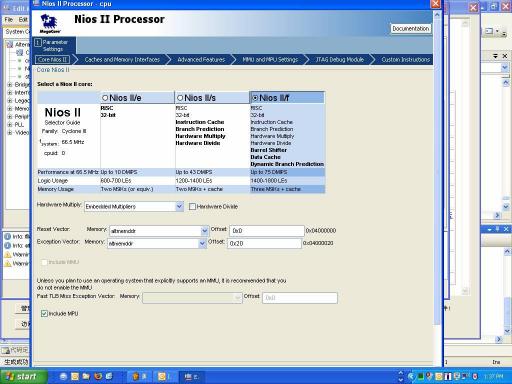The image size is (512, 384).
Task: Switch to JTAG Debug Module tab
Action: [340, 60]
